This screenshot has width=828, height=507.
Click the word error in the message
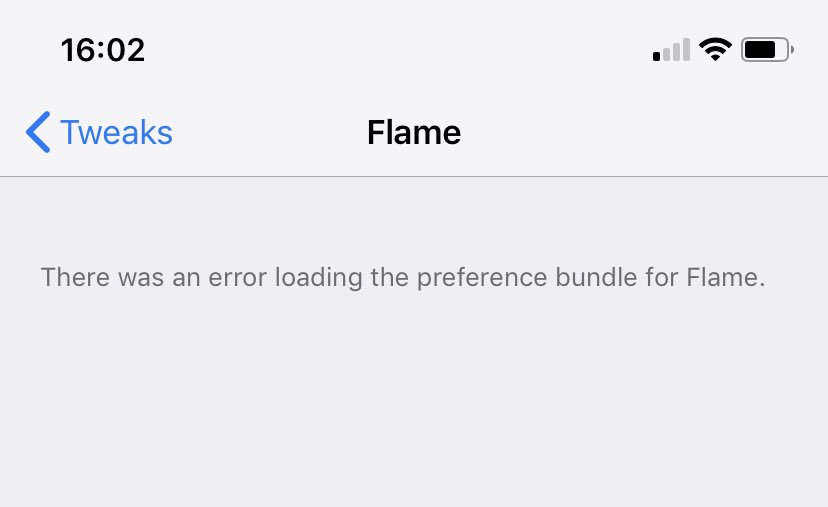coord(238,277)
